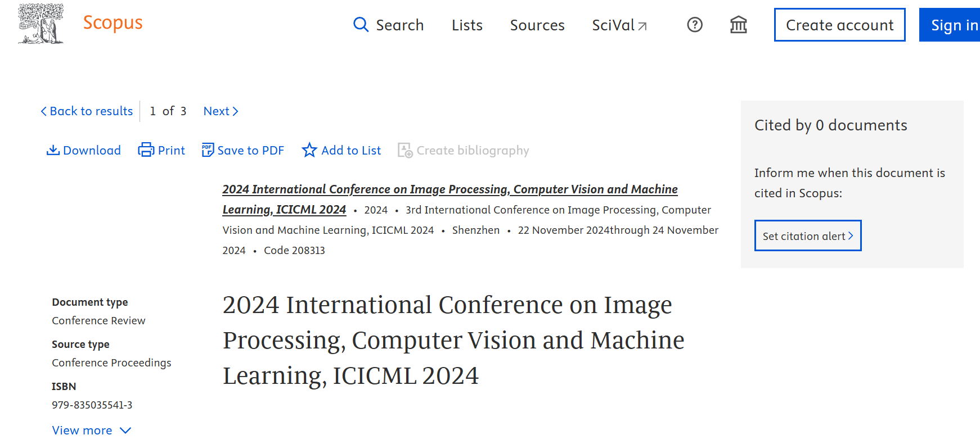Click the Elsevier tree logo
Viewport: 980px width, 444px height.
click(41, 24)
